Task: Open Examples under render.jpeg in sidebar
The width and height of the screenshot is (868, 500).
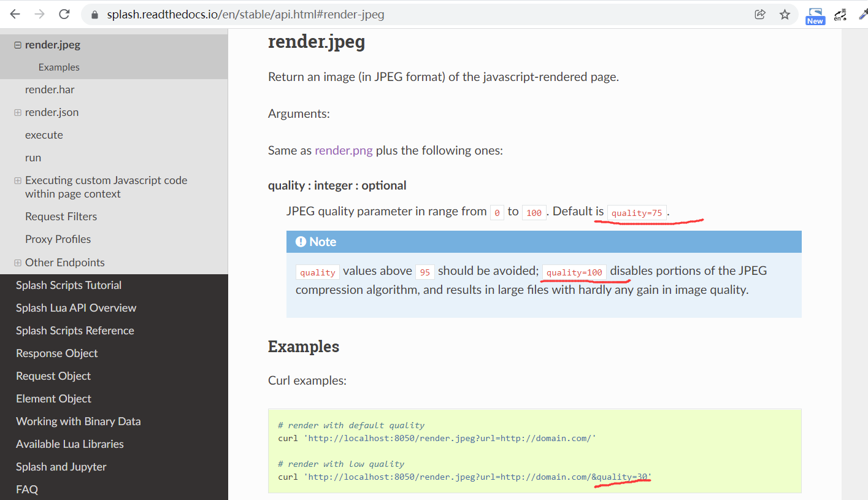Action: [x=59, y=67]
